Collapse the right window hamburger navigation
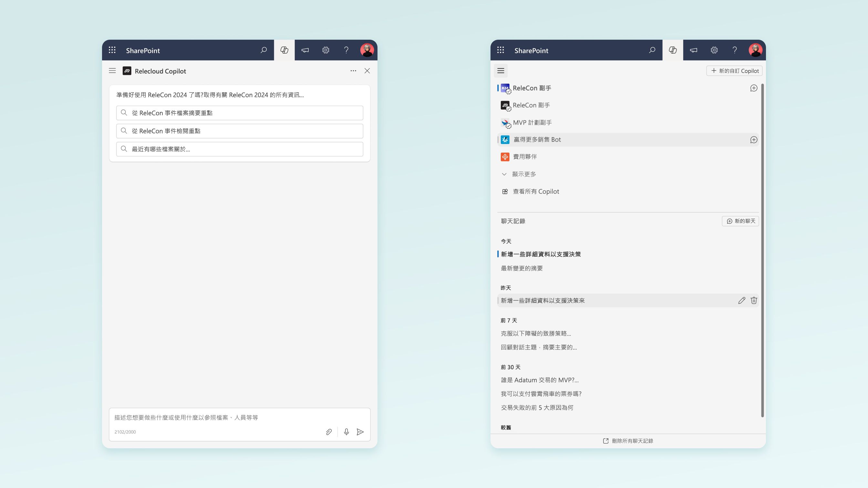Viewport: 868px width, 488px height. click(501, 71)
